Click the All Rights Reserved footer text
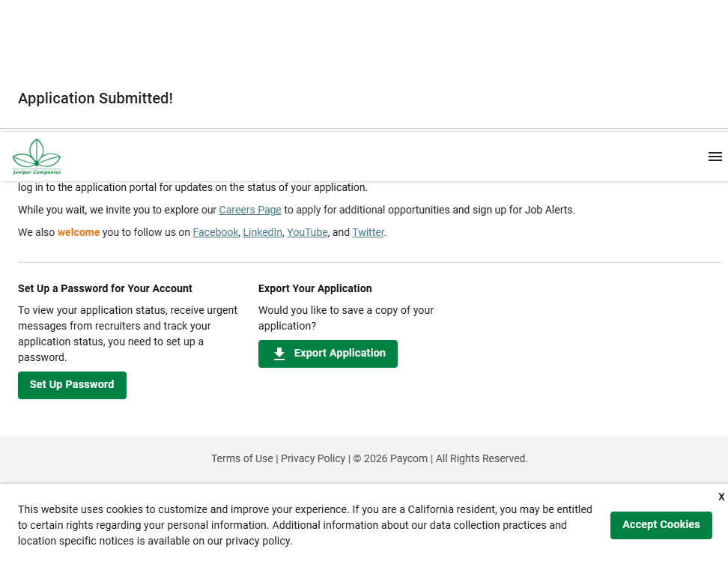This screenshot has height=567, width=728. [x=482, y=458]
